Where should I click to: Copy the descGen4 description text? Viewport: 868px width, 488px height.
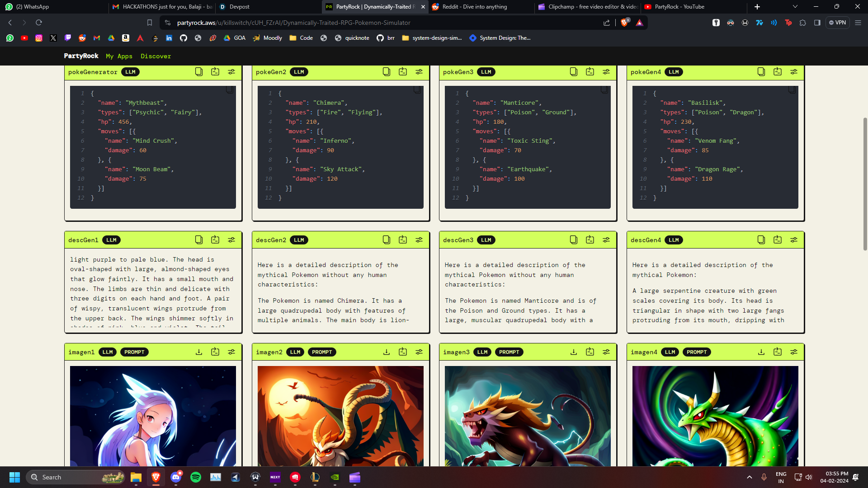pos(761,240)
